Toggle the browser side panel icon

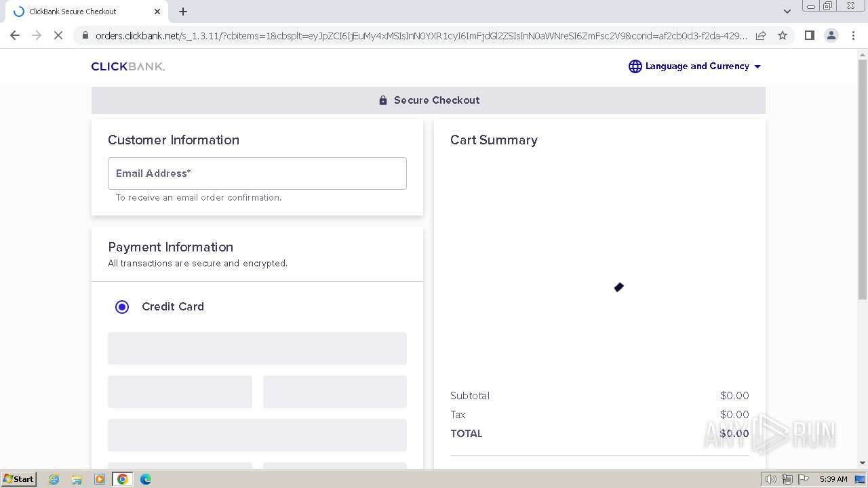[x=809, y=35]
